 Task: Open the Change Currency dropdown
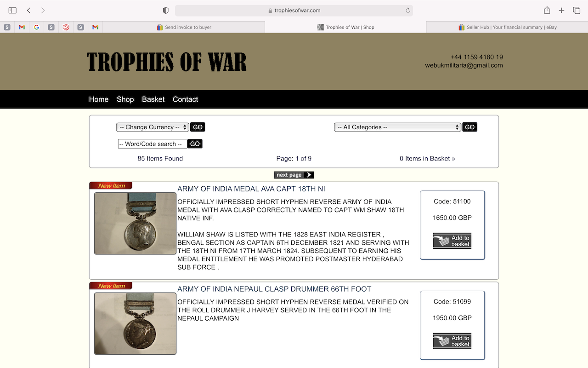pos(153,127)
